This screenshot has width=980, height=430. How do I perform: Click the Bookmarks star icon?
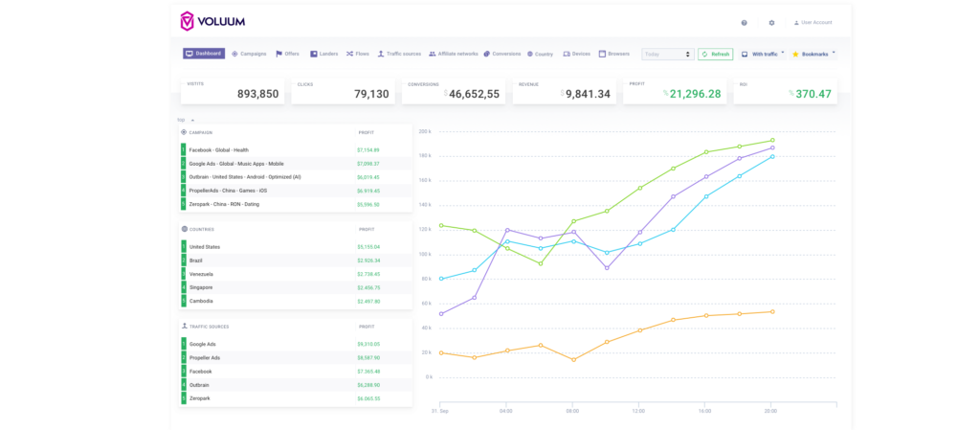tap(795, 55)
